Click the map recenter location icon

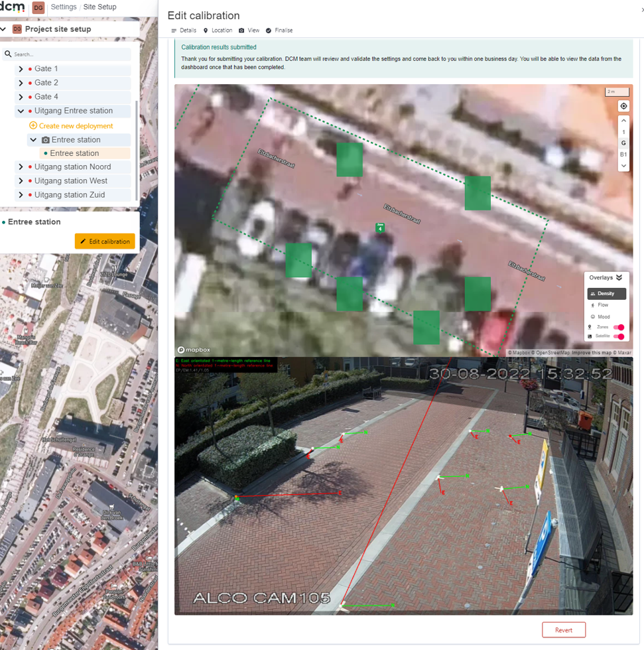click(x=623, y=106)
